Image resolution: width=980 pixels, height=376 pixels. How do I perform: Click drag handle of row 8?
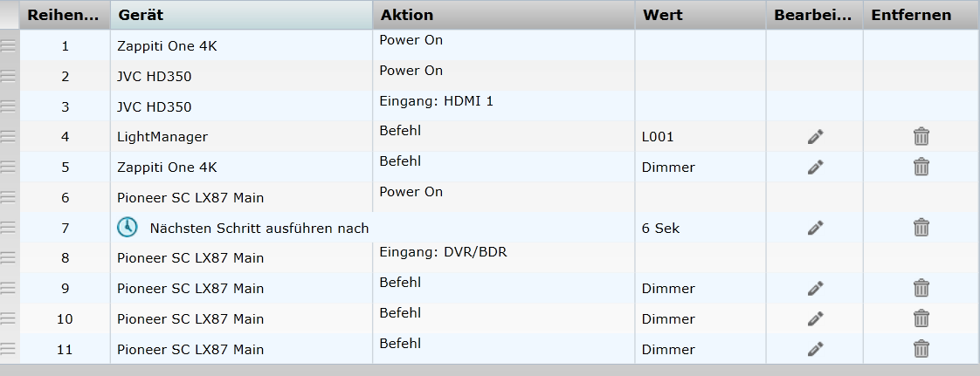coord(8,257)
